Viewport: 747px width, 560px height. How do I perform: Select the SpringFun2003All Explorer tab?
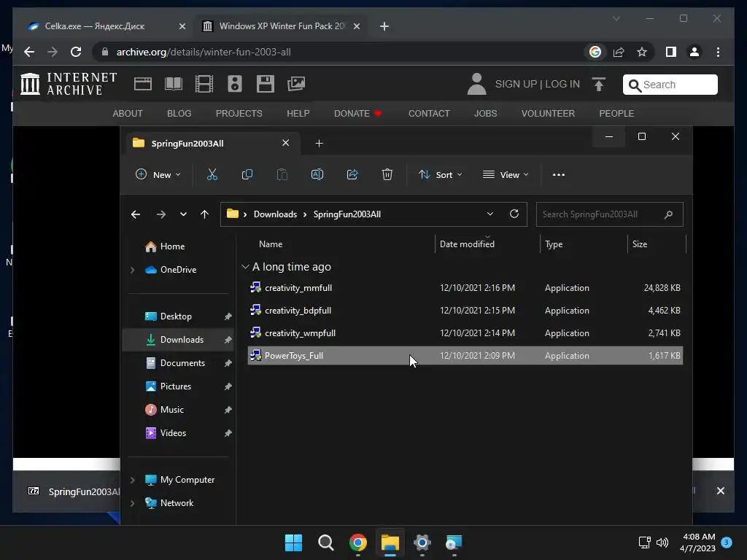(212, 144)
